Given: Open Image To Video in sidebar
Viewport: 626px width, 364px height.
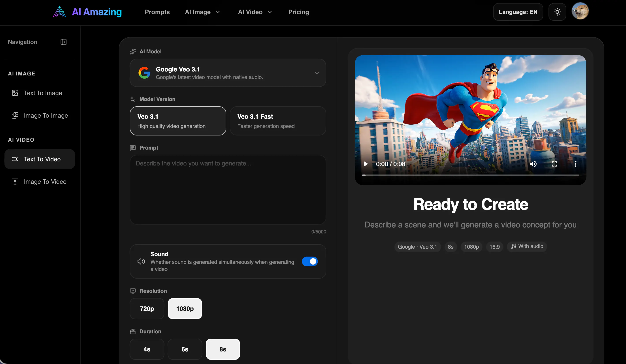Looking at the screenshot, I should (40, 182).
